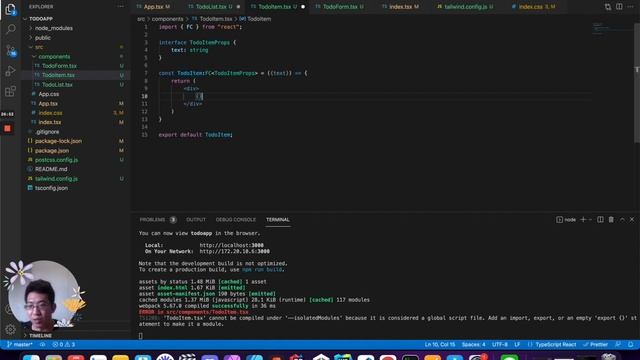
Task: Open .gitignore file in explorer
Action: (x=47, y=132)
